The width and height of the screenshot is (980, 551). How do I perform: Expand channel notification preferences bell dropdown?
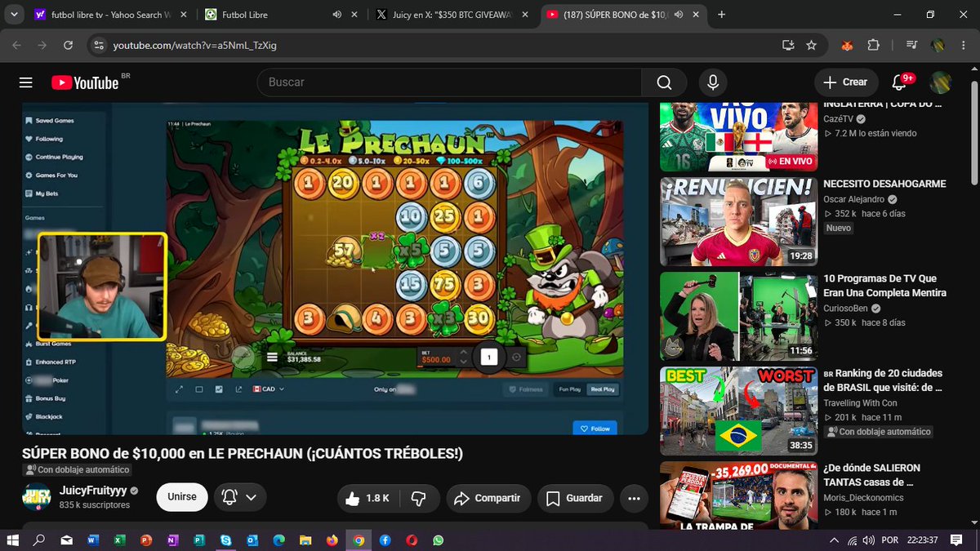pyautogui.click(x=239, y=498)
